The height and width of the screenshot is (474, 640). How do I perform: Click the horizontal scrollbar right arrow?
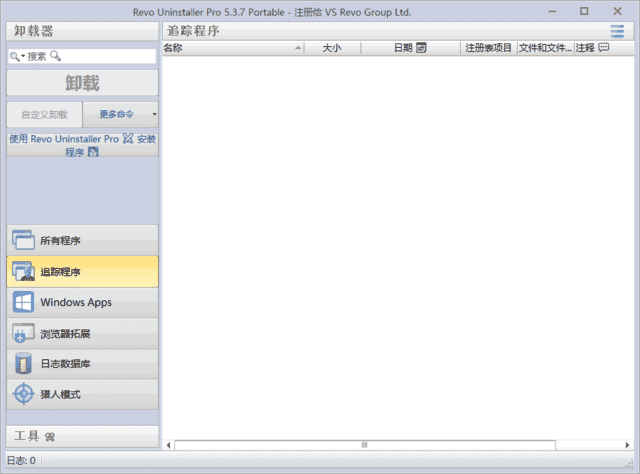[627, 445]
